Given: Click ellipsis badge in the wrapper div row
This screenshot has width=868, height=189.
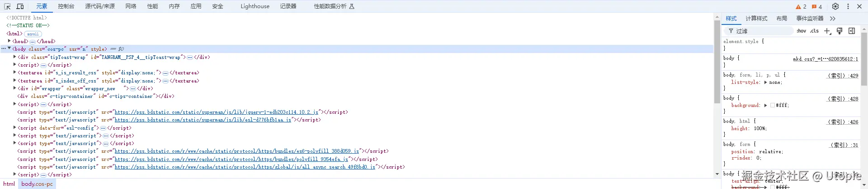Looking at the screenshot, I should coord(133,89).
